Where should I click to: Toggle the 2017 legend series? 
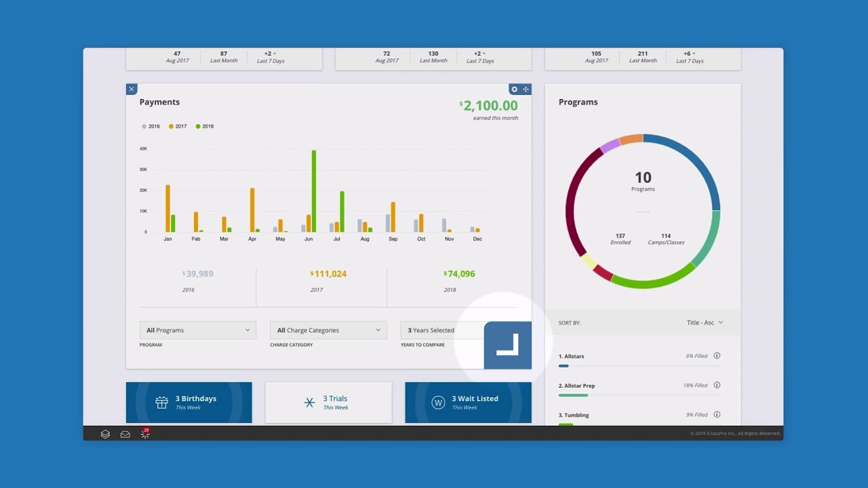click(178, 126)
